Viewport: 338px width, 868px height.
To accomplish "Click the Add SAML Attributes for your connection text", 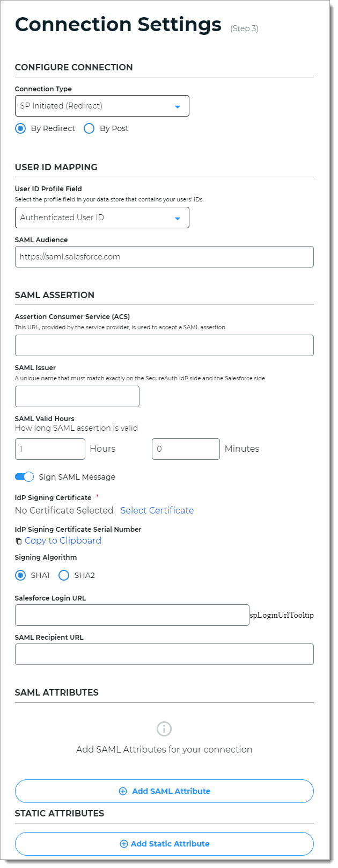I will 164,749.
